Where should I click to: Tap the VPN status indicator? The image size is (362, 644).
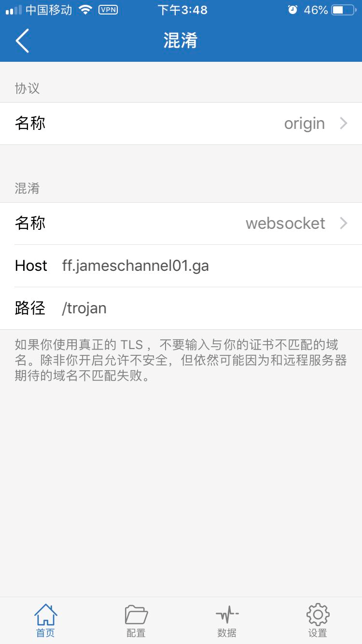pos(108,10)
